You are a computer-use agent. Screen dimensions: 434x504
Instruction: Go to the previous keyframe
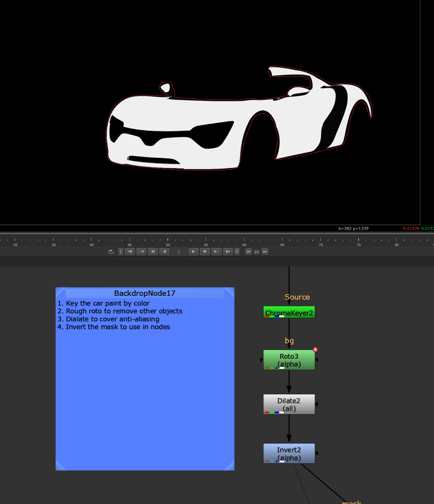pyautogui.click(x=141, y=252)
